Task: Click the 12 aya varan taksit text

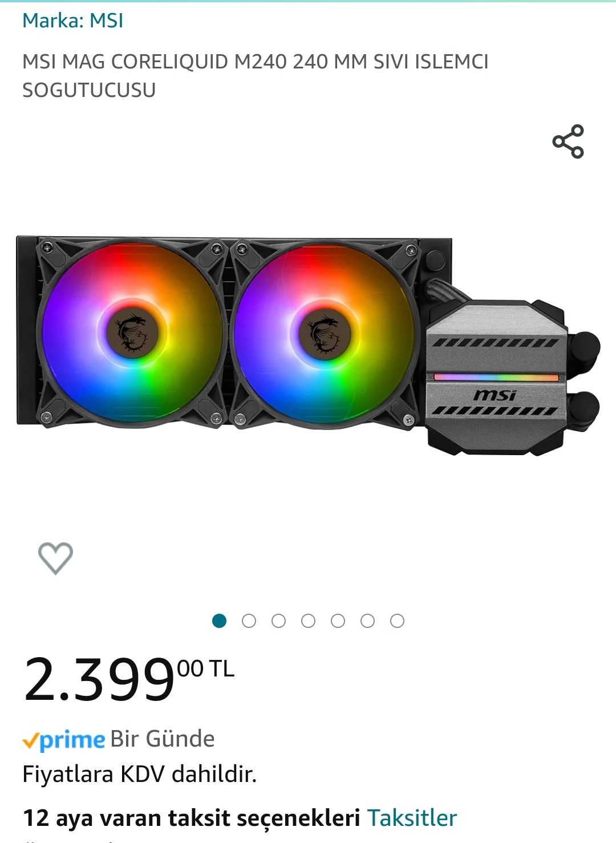Action: [191, 818]
